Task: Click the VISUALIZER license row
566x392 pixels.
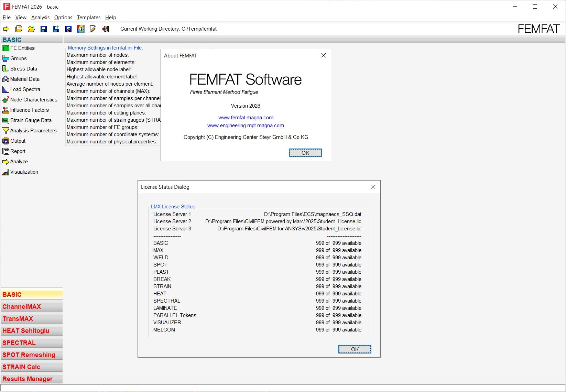Action: tap(257, 323)
